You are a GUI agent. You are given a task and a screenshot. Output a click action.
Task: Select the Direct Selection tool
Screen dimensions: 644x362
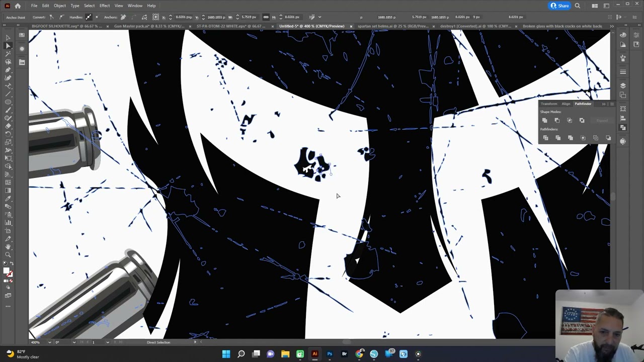tap(8, 46)
